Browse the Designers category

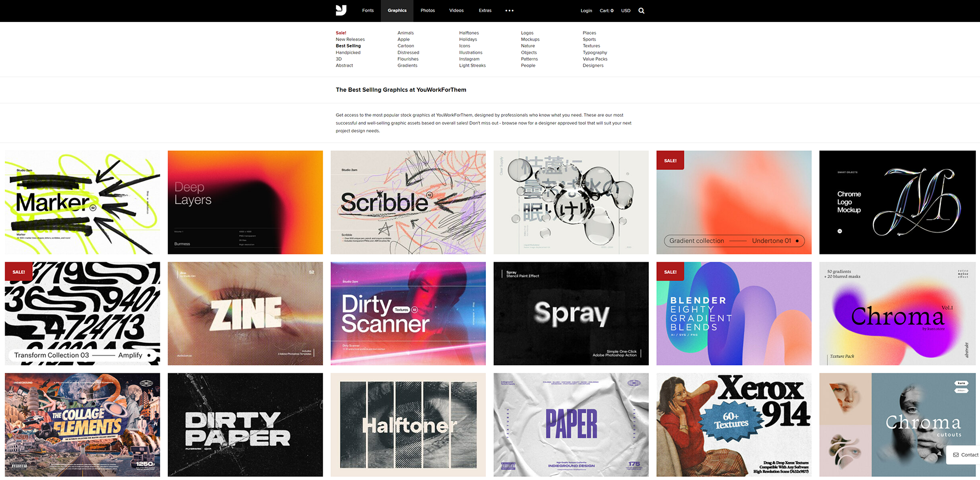click(x=593, y=65)
